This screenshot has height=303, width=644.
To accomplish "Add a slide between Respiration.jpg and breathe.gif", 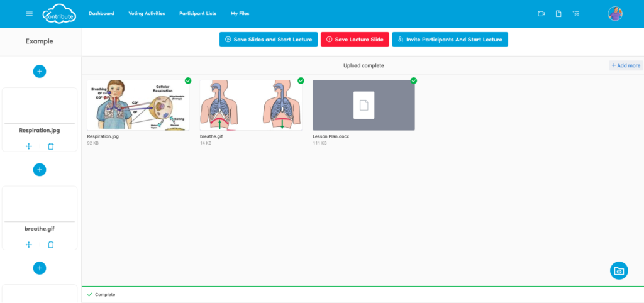I will coord(40,170).
